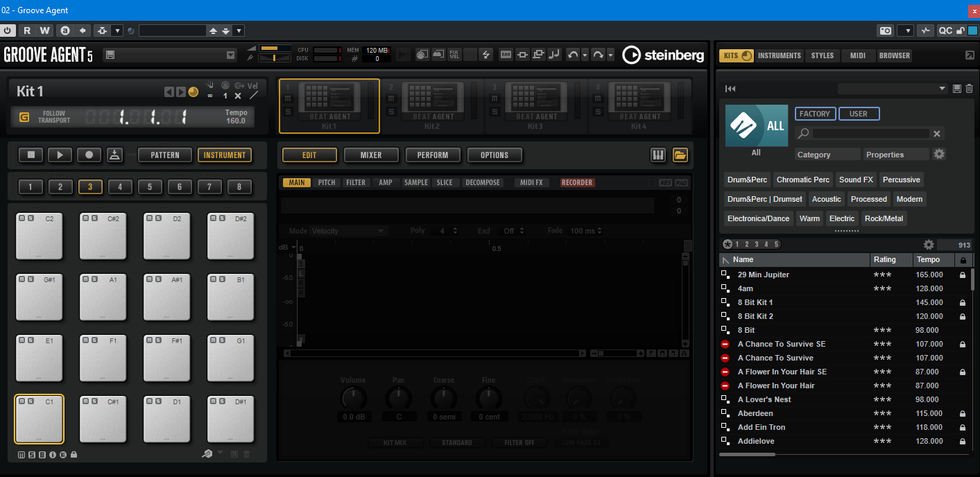Viewport: 980px width, 477px height.
Task: Click the music note icon in toolbar
Action: 554,54
